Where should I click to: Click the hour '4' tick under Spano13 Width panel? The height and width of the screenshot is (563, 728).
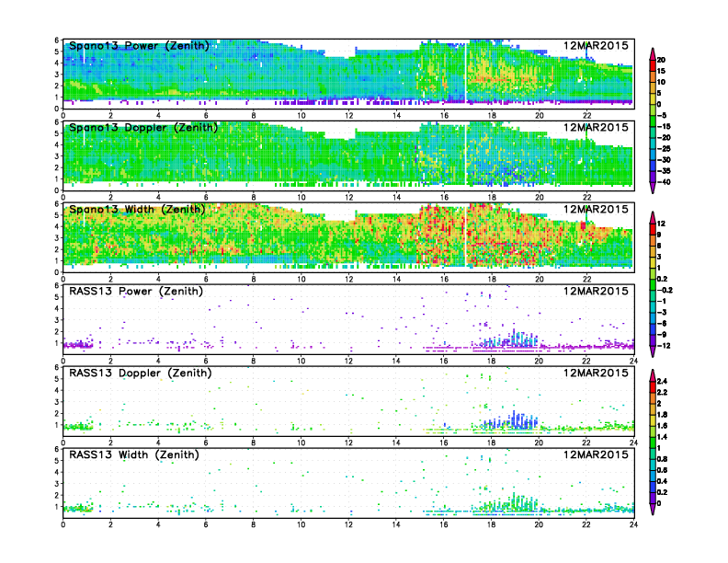tap(158, 279)
